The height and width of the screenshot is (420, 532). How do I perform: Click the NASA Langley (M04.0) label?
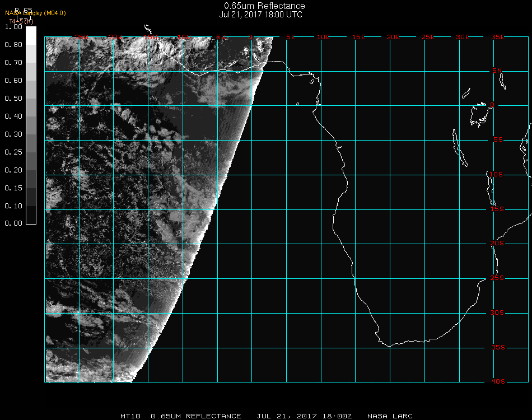(35, 13)
